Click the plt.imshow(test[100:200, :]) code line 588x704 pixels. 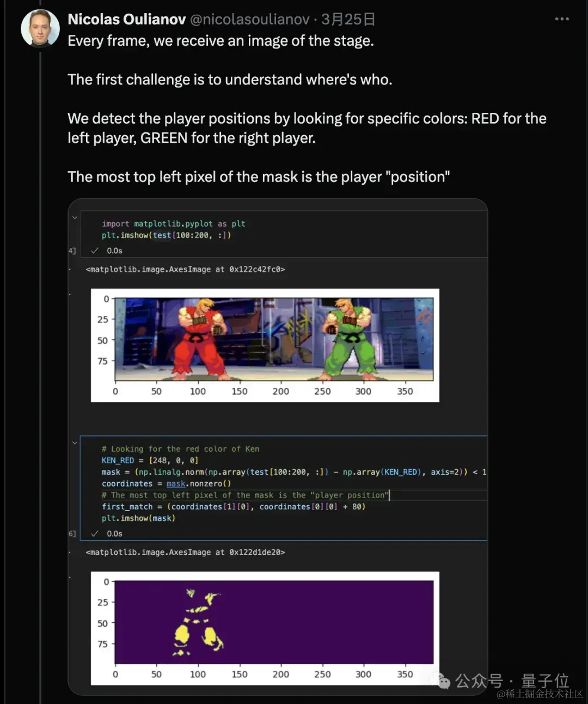tap(167, 235)
